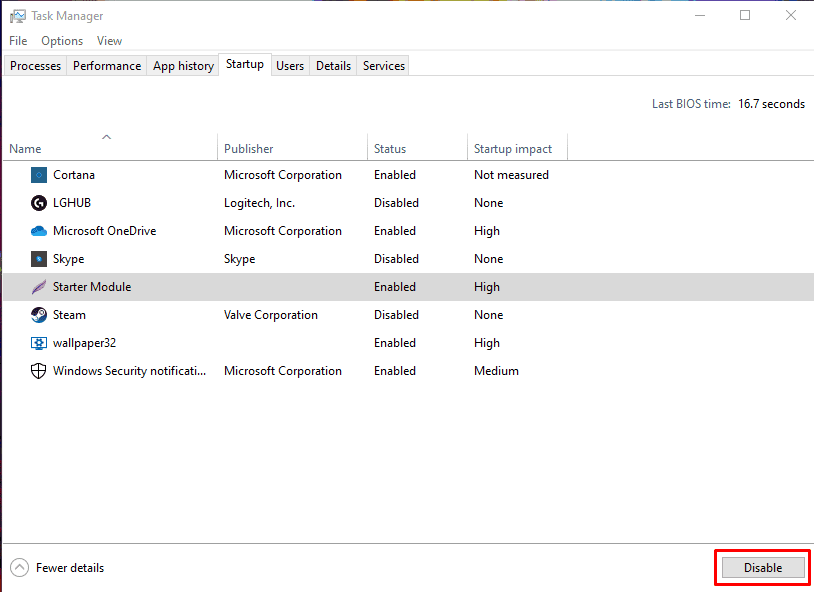814x592 pixels.
Task: Click LGHUB's Disabled status cell
Action: pyautogui.click(x=396, y=203)
